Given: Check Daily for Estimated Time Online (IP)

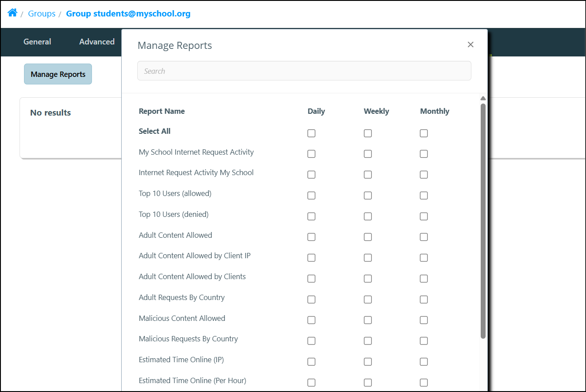Looking at the screenshot, I should (x=311, y=362).
